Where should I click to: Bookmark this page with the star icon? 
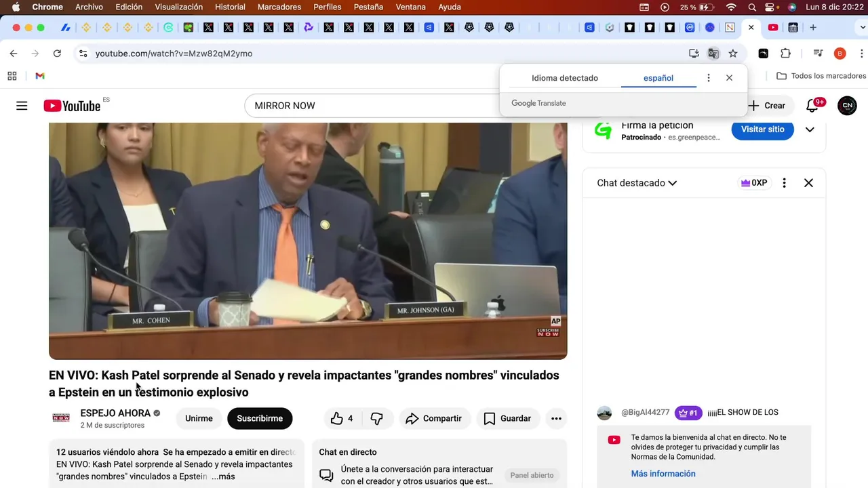tap(733, 54)
